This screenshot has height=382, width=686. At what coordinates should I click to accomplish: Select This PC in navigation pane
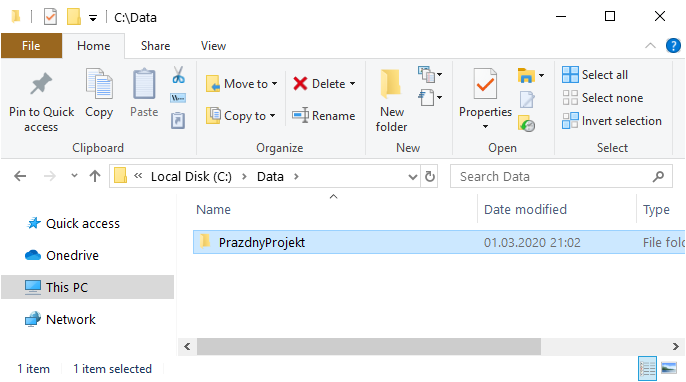pyautogui.click(x=88, y=287)
